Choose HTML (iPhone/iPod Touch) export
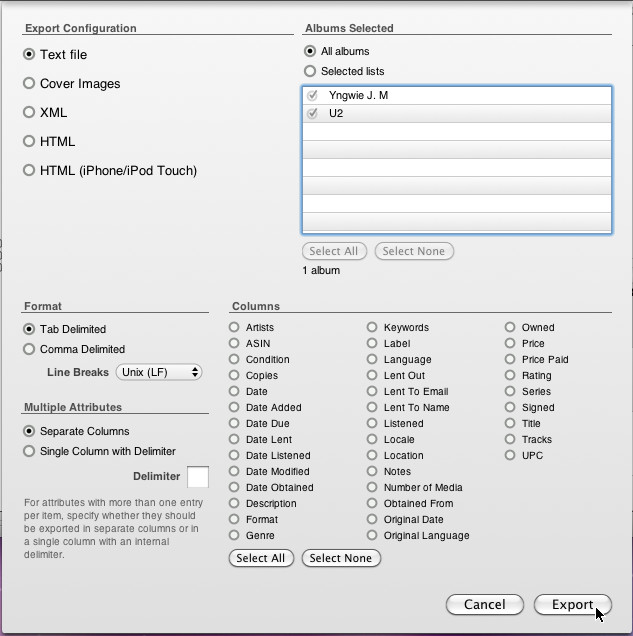 pyautogui.click(x=29, y=170)
